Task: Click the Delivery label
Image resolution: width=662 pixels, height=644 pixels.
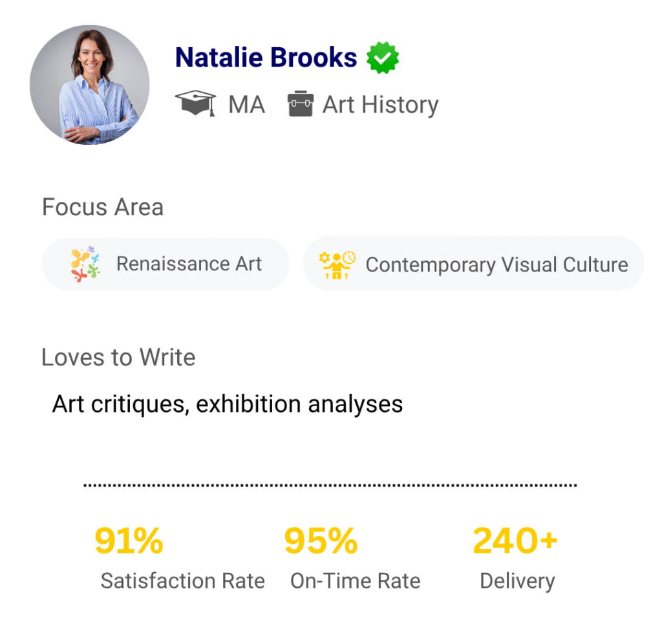Action: point(517,581)
